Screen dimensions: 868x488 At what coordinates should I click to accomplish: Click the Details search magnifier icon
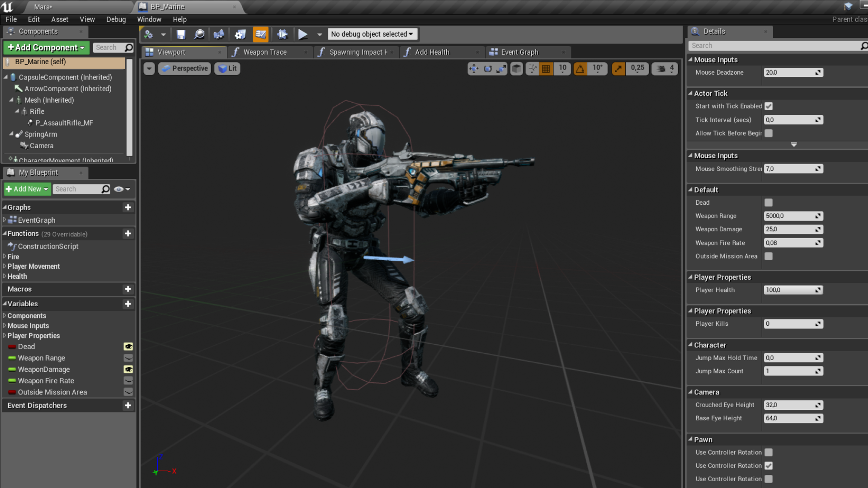pos(863,46)
